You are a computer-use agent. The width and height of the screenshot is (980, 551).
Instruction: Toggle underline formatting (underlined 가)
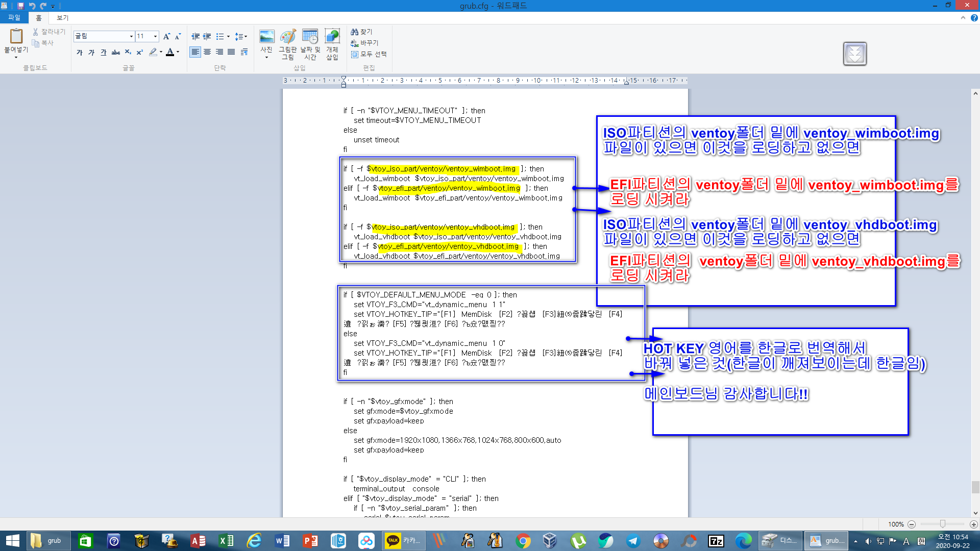click(x=104, y=52)
